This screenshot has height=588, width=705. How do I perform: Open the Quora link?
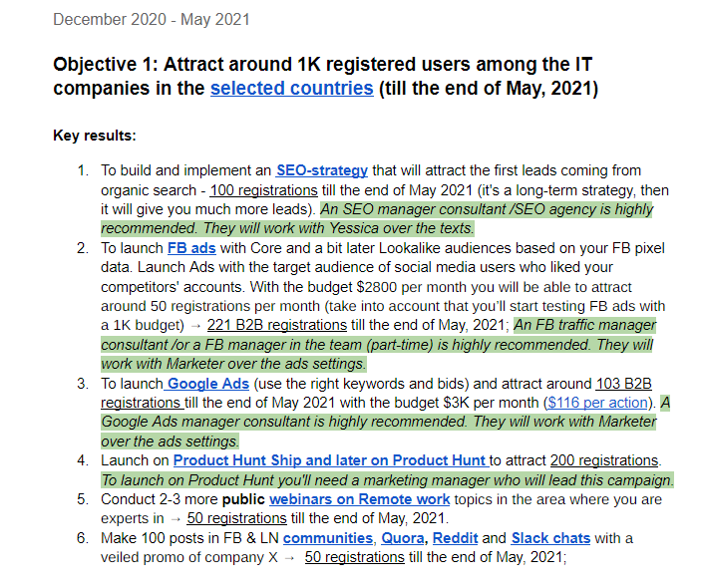(403, 538)
